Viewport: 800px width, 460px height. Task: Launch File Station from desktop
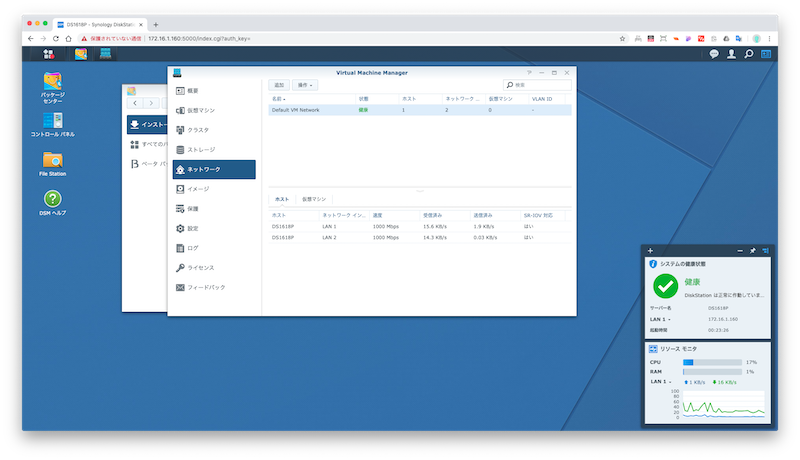coord(53,164)
